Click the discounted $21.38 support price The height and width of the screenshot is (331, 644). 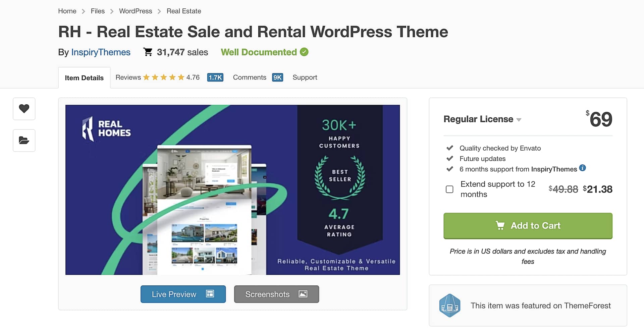[x=597, y=189]
